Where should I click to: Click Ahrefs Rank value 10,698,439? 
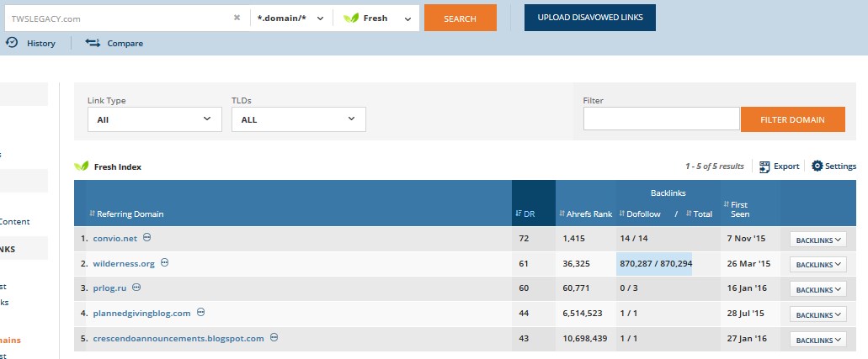click(584, 338)
